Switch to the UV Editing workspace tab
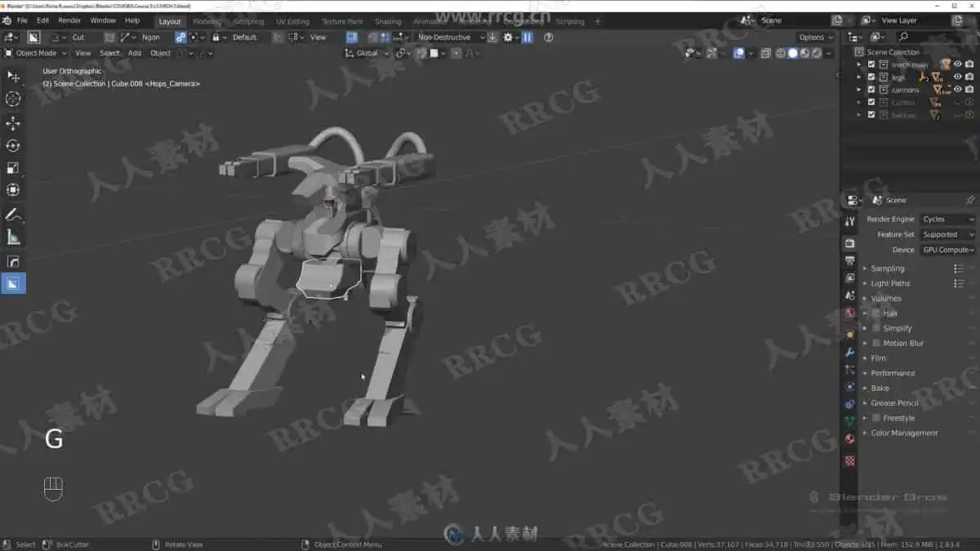 [x=292, y=21]
